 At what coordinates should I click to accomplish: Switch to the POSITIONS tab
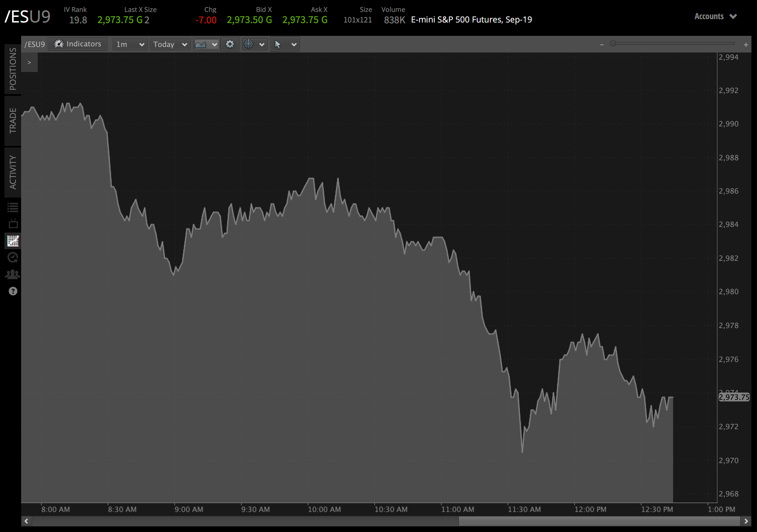[13, 69]
